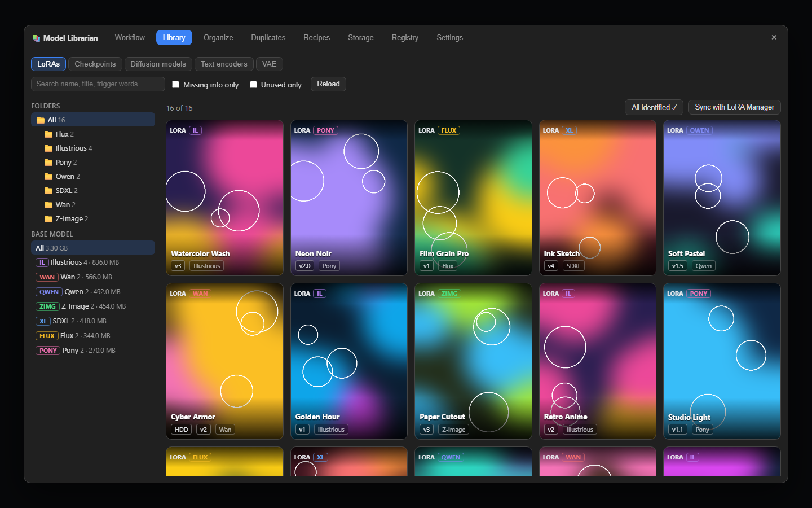Open the Workflow tab

(130, 37)
